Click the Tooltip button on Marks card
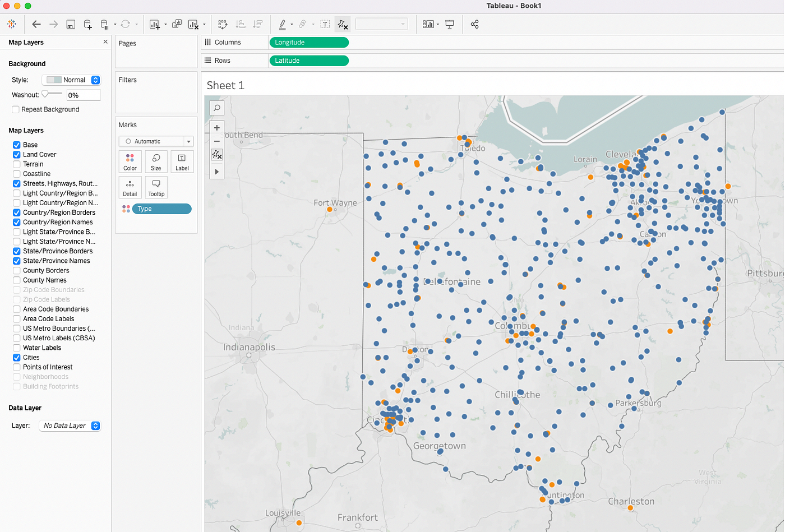 click(156, 187)
